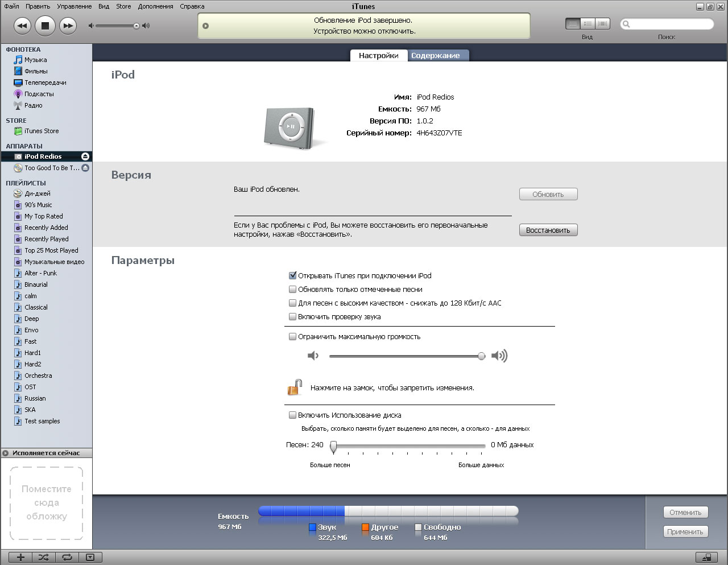This screenshot has width=728, height=565.
Task: Click the next track fast-forward button
Action: point(68,26)
